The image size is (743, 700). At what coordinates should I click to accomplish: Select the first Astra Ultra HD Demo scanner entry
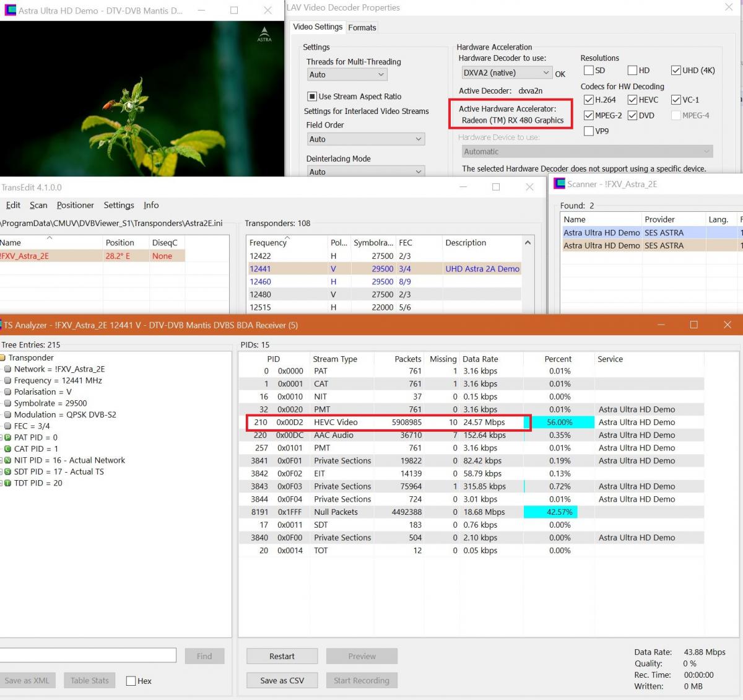(650, 233)
